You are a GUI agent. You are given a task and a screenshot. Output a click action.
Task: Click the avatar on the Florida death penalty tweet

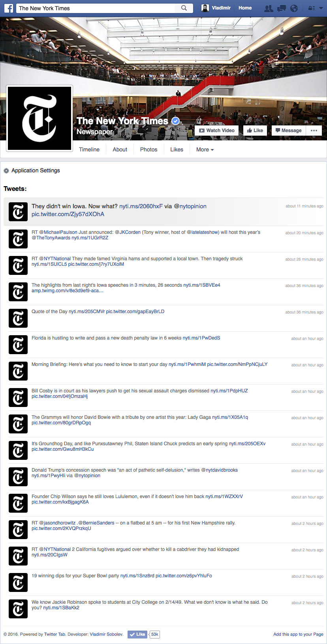pyautogui.click(x=18, y=344)
